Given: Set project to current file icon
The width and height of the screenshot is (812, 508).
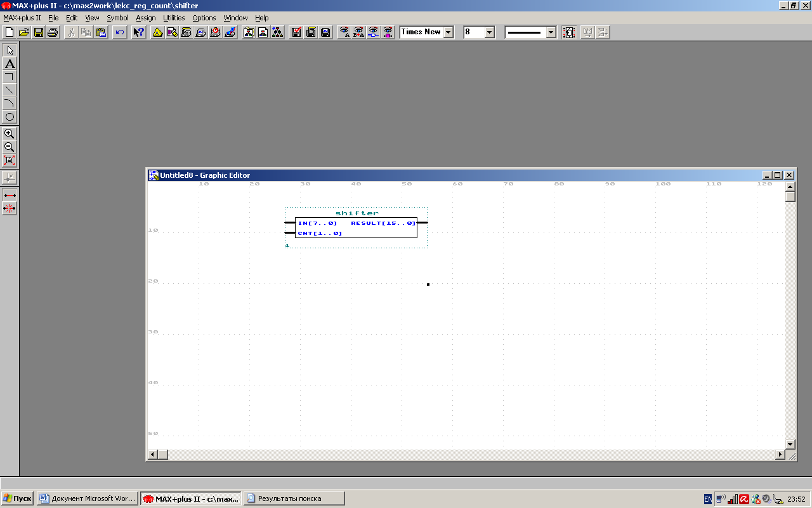Looking at the screenshot, I should click(x=263, y=32).
